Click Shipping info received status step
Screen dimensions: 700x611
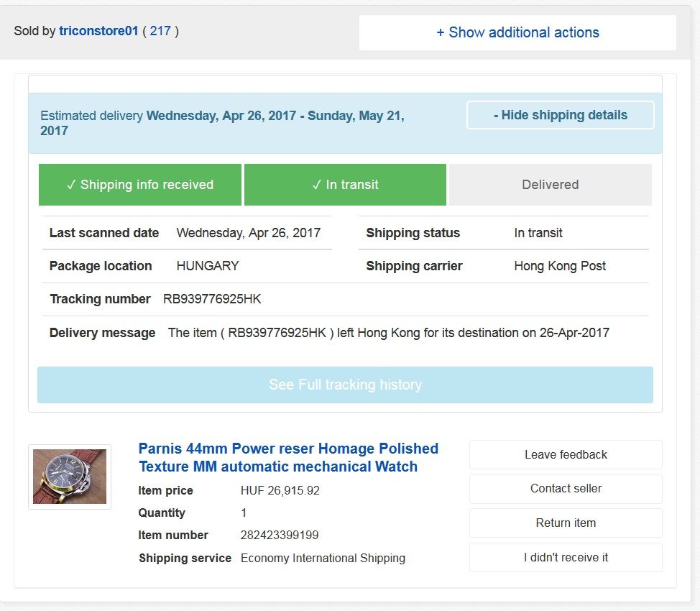tap(139, 185)
